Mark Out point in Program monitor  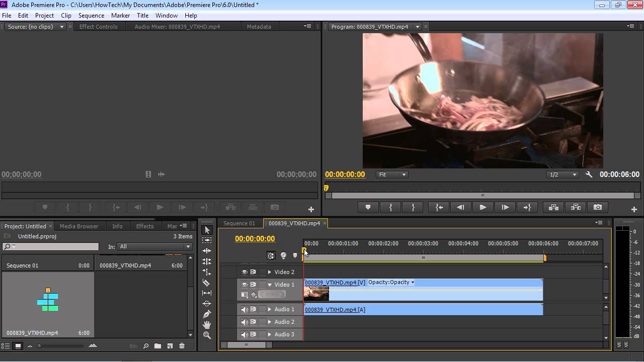click(x=413, y=207)
